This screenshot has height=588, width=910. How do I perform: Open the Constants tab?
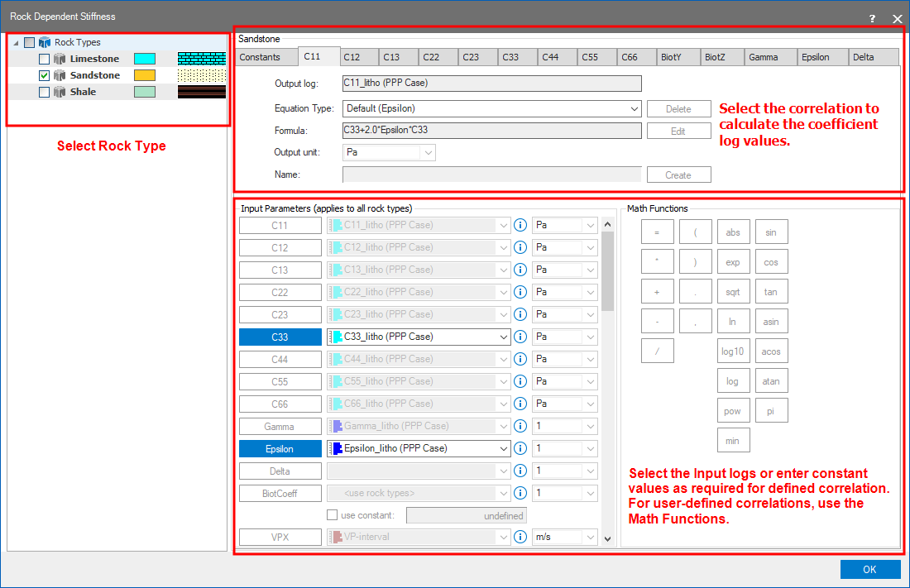tap(260, 57)
